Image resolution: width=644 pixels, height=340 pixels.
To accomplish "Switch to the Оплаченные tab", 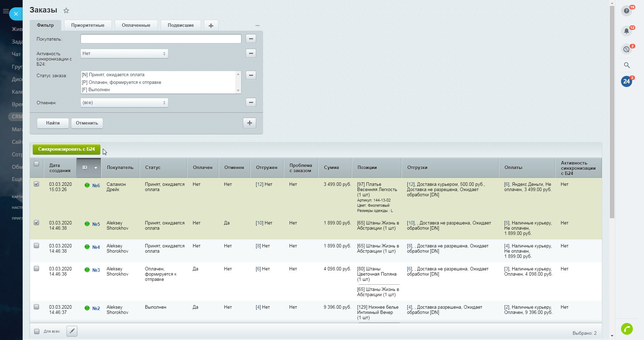I will coord(136,25).
